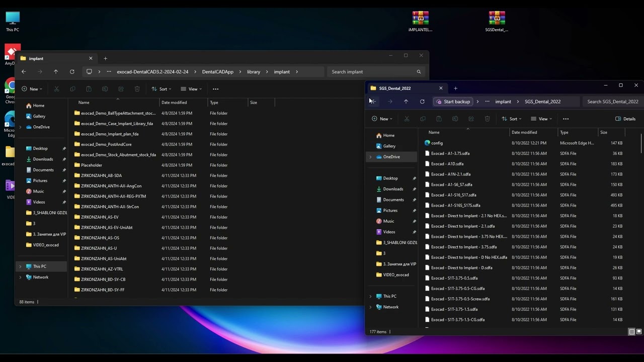Select ZIRKONZAHN_AZ-VTRL folder
This screenshot has height=362, width=644.
(x=102, y=269)
